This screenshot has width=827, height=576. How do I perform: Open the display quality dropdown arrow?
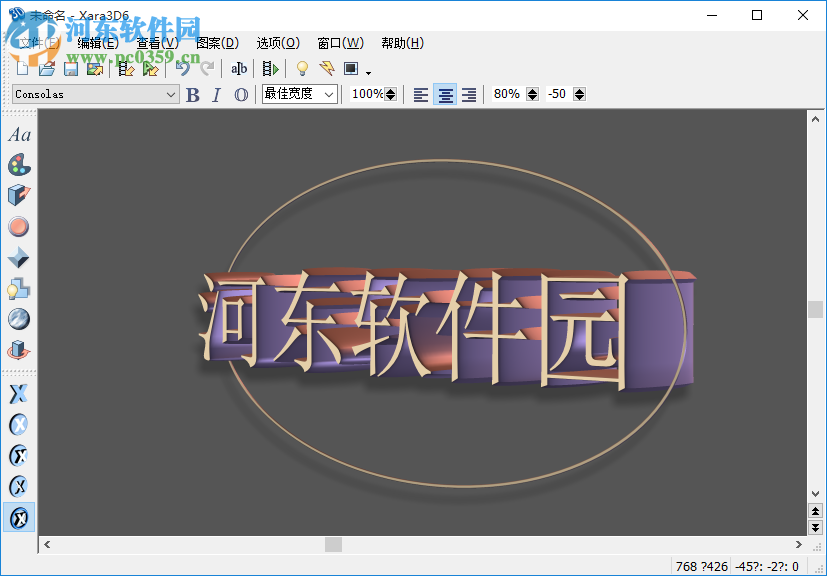367,71
